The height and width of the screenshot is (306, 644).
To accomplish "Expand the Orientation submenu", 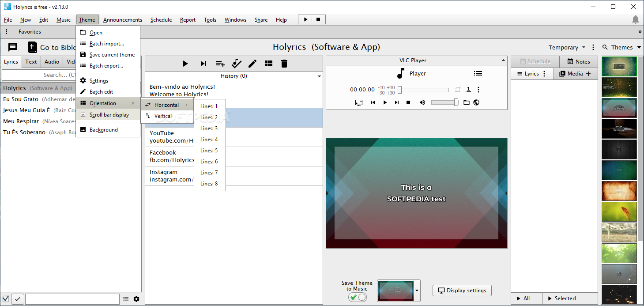I will pyautogui.click(x=108, y=103).
